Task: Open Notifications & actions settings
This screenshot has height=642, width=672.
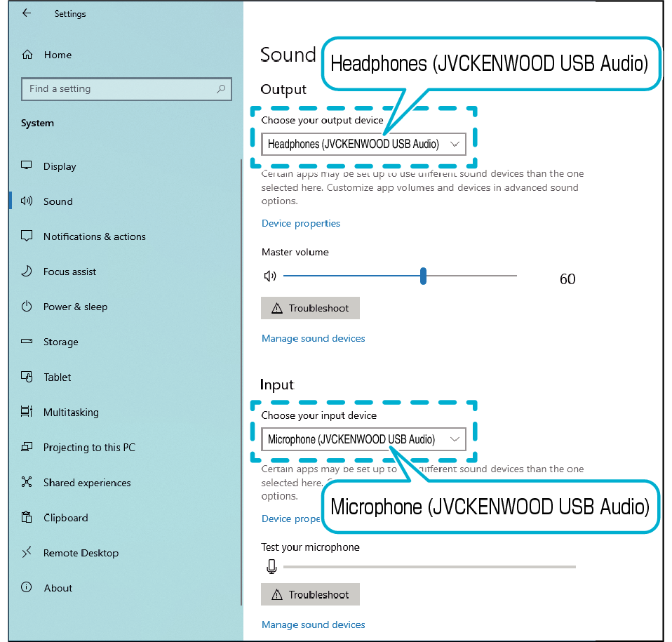Action: click(x=94, y=236)
